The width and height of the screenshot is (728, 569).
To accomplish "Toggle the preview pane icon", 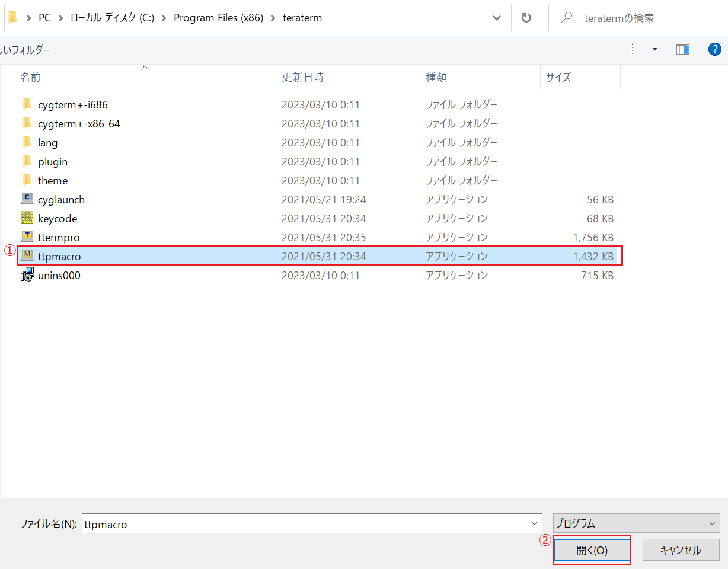I will 682,50.
